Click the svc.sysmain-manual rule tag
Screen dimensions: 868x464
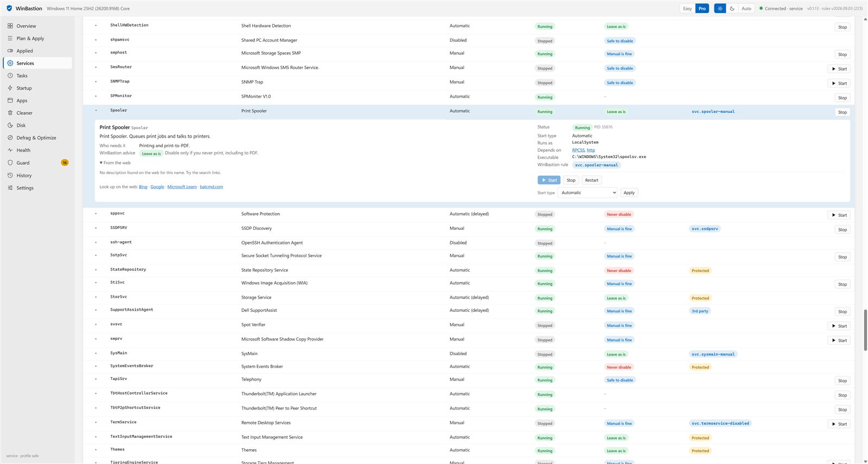(713, 354)
